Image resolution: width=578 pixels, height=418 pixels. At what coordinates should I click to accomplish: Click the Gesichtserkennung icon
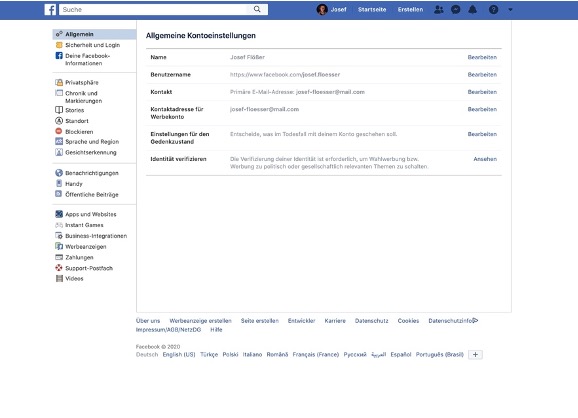pyautogui.click(x=59, y=152)
